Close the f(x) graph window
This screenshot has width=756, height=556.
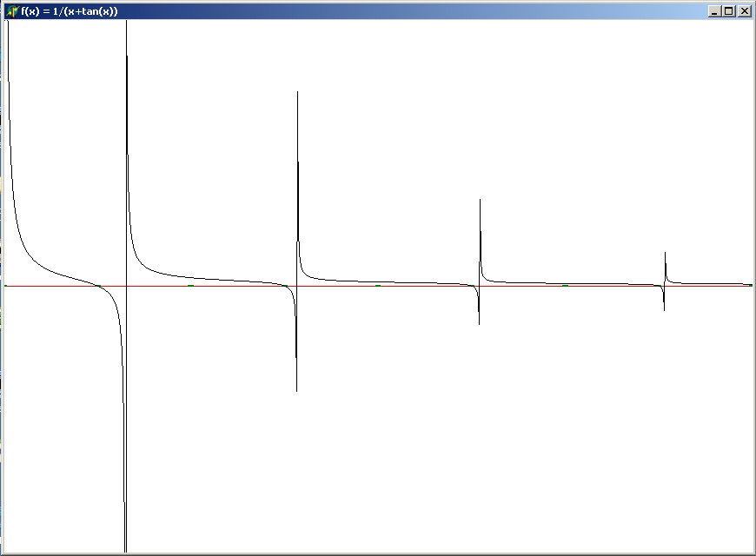click(744, 11)
